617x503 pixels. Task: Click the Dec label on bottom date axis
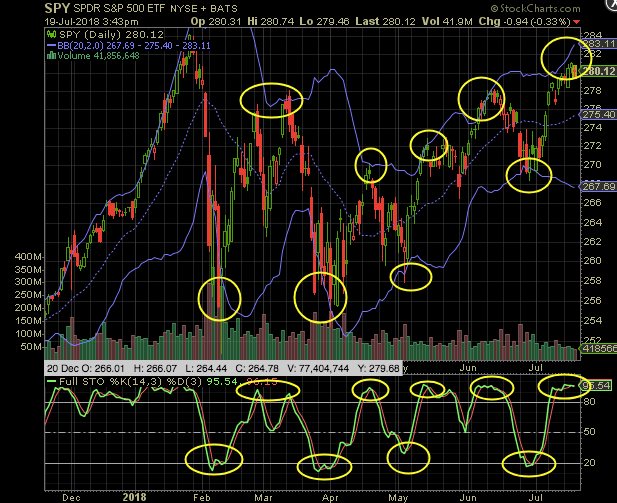[71, 497]
